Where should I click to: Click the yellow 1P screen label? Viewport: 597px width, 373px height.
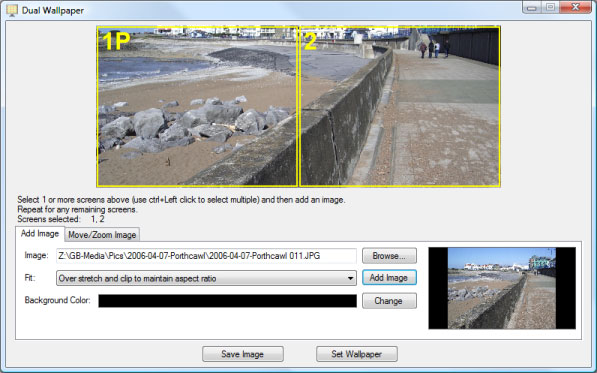click(116, 41)
